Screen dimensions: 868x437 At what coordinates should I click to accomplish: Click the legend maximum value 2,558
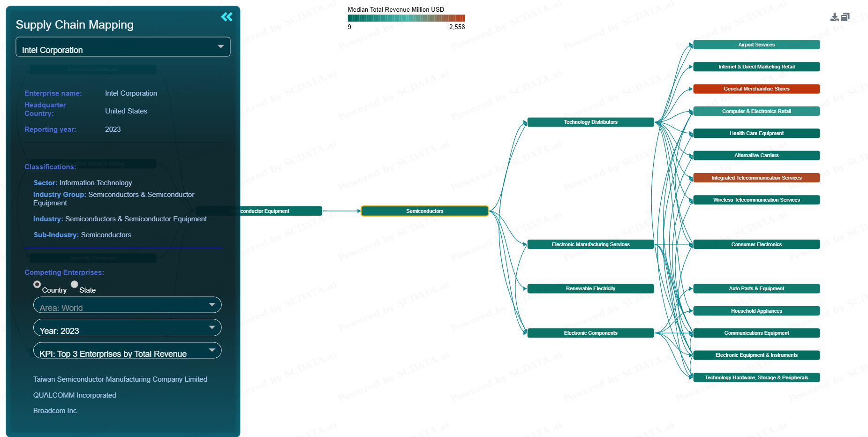click(457, 27)
